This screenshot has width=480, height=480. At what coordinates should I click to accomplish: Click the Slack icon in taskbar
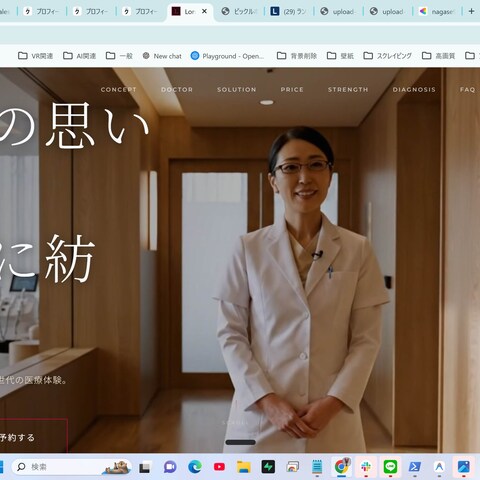point(366,467)
